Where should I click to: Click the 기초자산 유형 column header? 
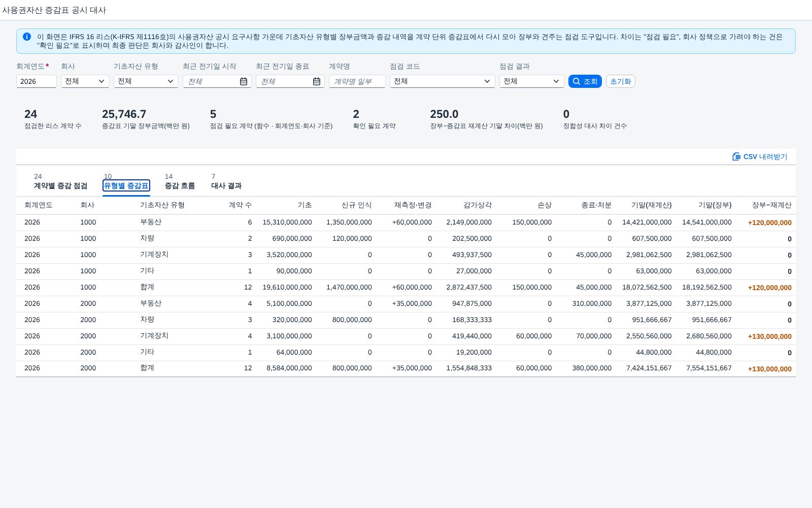(x=162, y=205)
